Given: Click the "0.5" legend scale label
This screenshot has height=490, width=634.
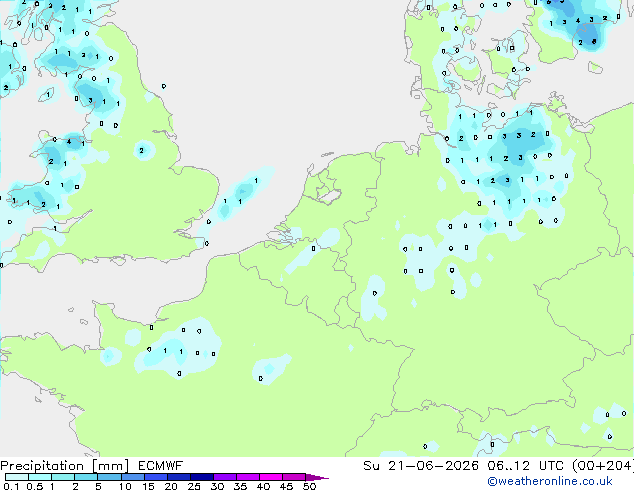Looking at the screenshot, I should [35, 486].
